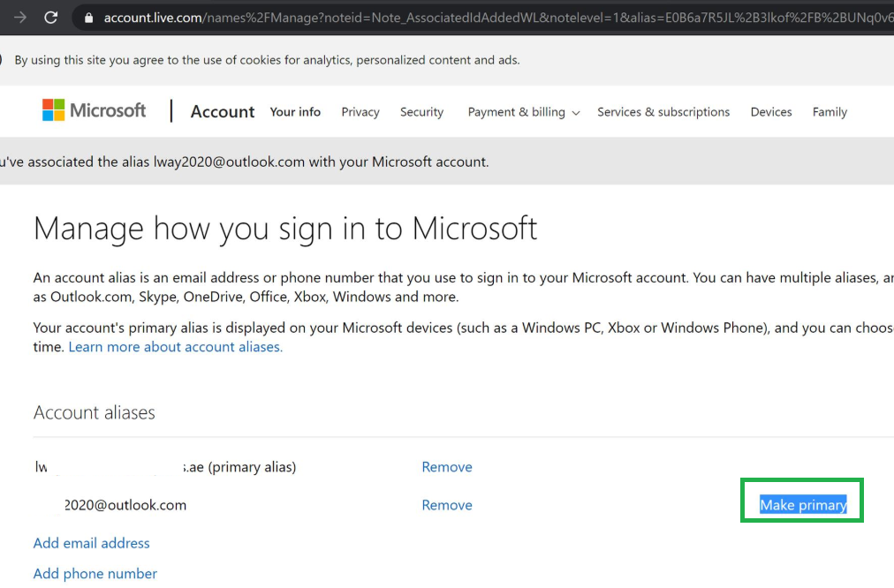The image size is (894, 588).
Task: Click the cookie consent notice text
Action: [268, 60]
